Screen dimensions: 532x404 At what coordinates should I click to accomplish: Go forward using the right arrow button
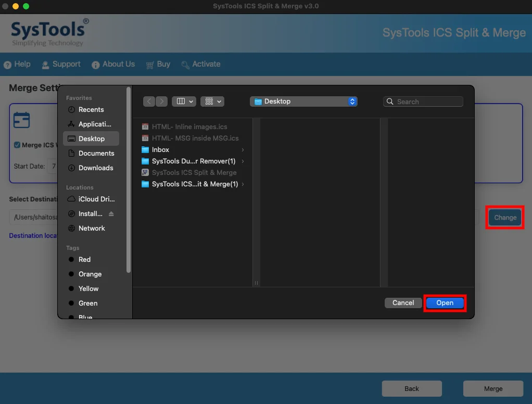(162, 102)
